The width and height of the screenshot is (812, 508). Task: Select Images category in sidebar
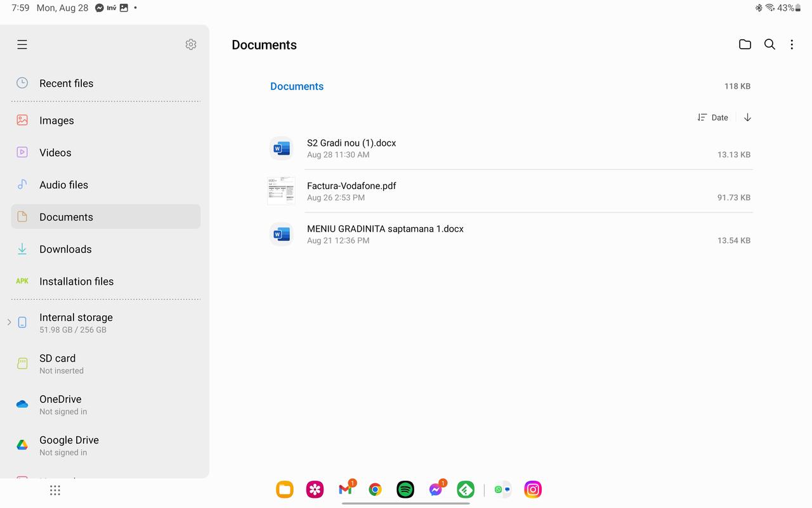(x=56, y=120)
